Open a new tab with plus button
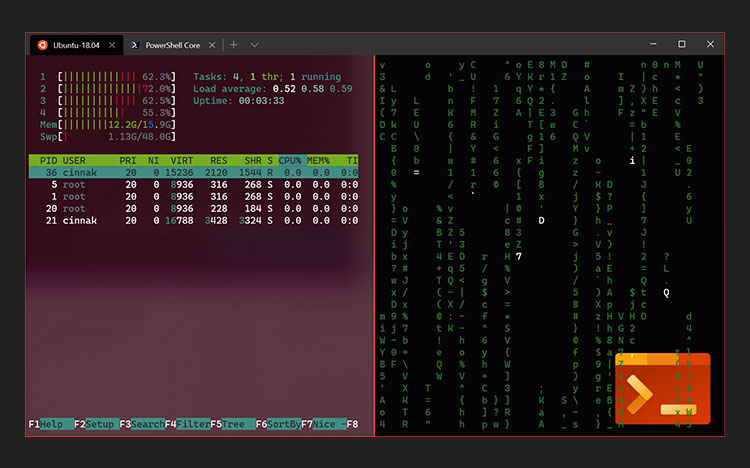Image resolution: width=750 pixels, height=468 pixels. 234,45
